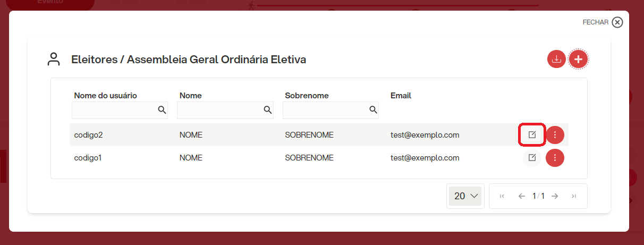Click the Email column header
644x245 pixels.
pyautogui.click(x=401, y=96)
